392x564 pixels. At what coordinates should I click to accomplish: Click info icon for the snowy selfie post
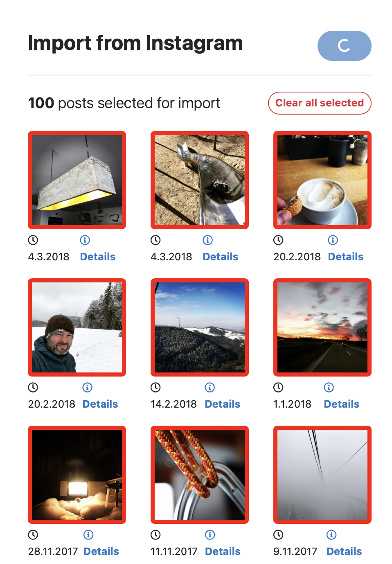(x=88, y=387)
